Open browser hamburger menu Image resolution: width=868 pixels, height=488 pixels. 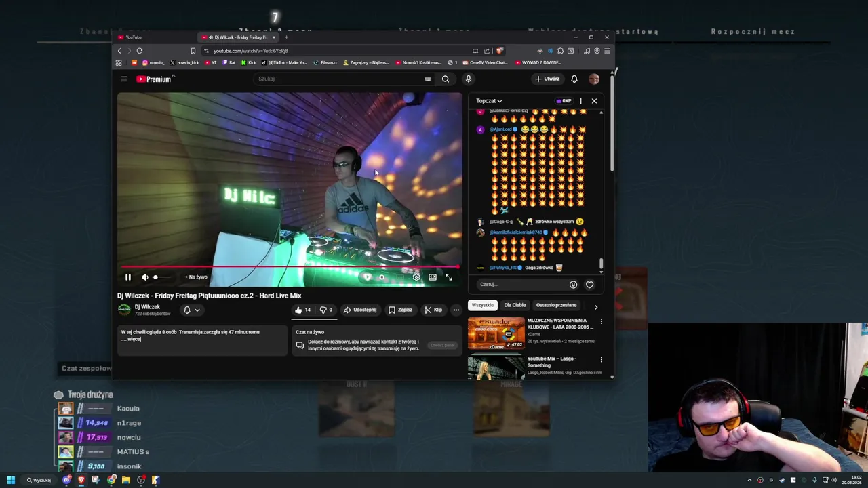(607, 51)
